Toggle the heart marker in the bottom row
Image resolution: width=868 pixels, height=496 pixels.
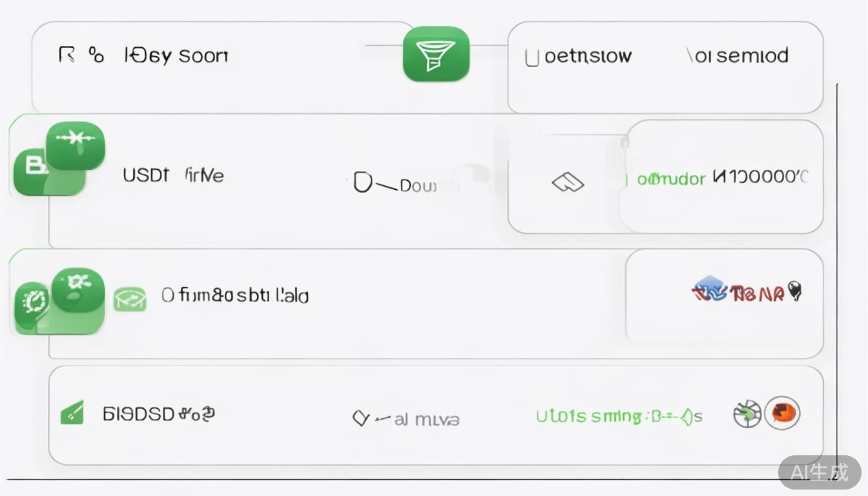pos(360,418)
